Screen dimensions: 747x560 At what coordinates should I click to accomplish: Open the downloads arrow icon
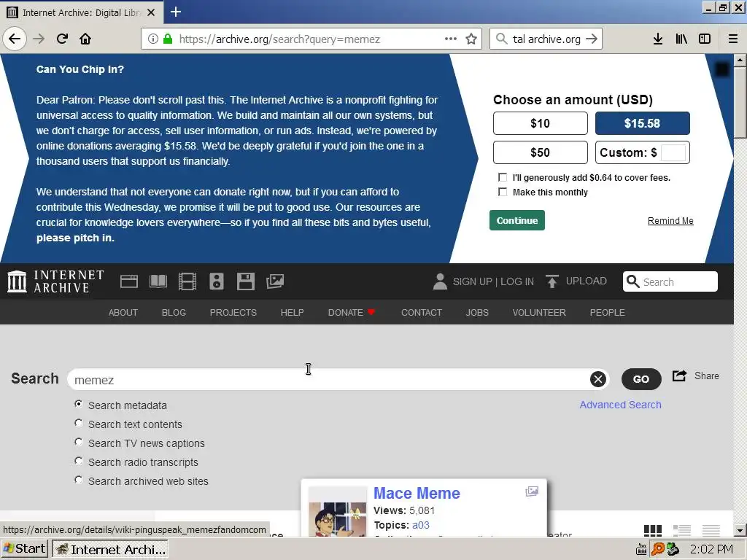[x=658, y=39]
